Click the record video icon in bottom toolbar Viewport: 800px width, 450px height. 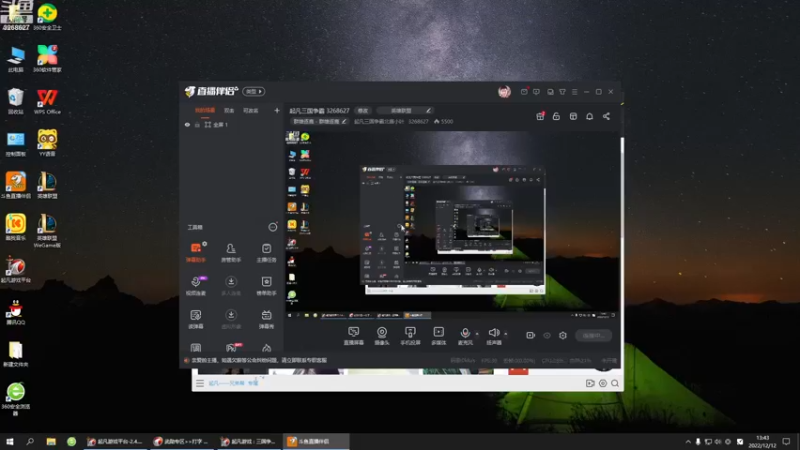click(531, 335)
